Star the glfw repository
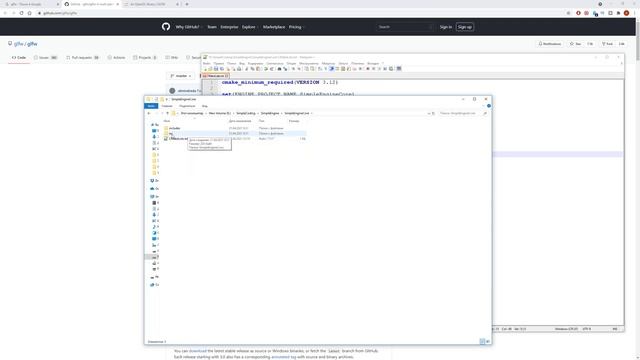 [576, 44]
